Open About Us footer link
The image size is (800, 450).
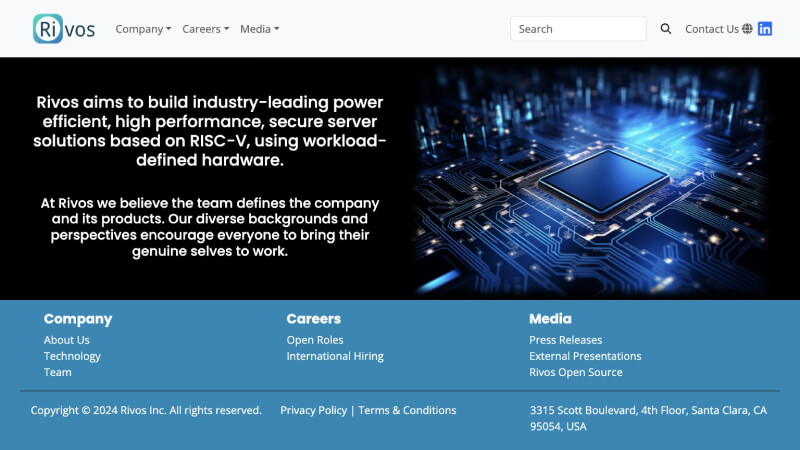point(67,340)
